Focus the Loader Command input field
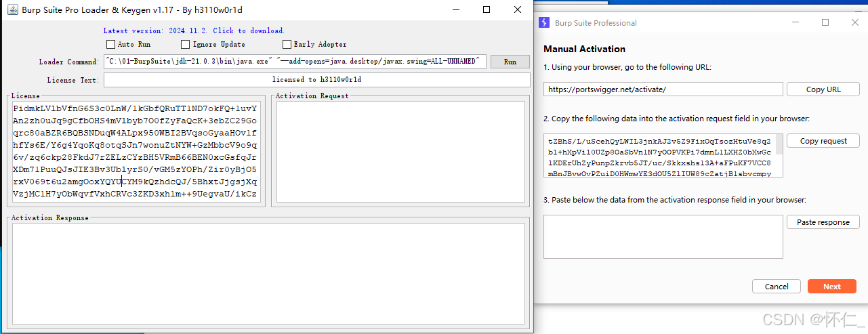 tap(295, 62)
